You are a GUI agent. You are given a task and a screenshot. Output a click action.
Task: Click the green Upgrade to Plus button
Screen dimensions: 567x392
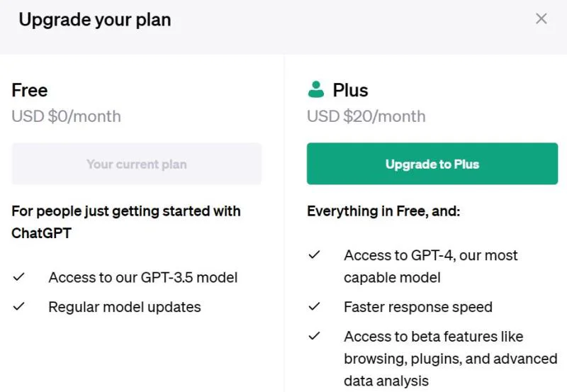(x=432, y=164)
